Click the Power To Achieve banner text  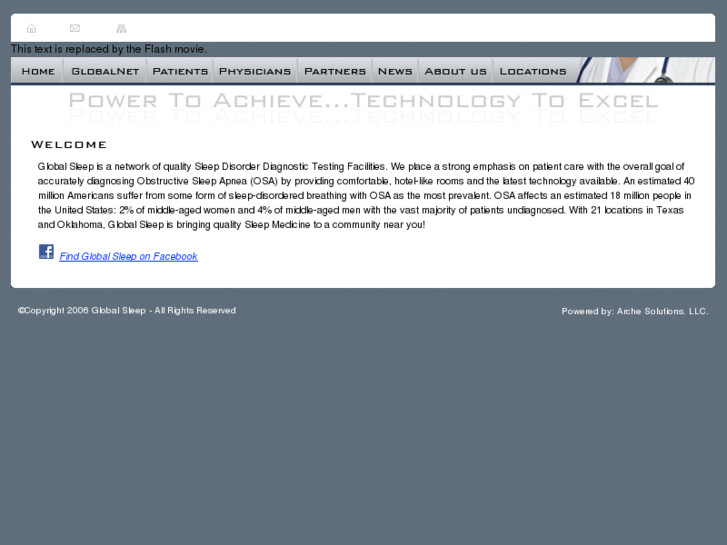point(363,101)
